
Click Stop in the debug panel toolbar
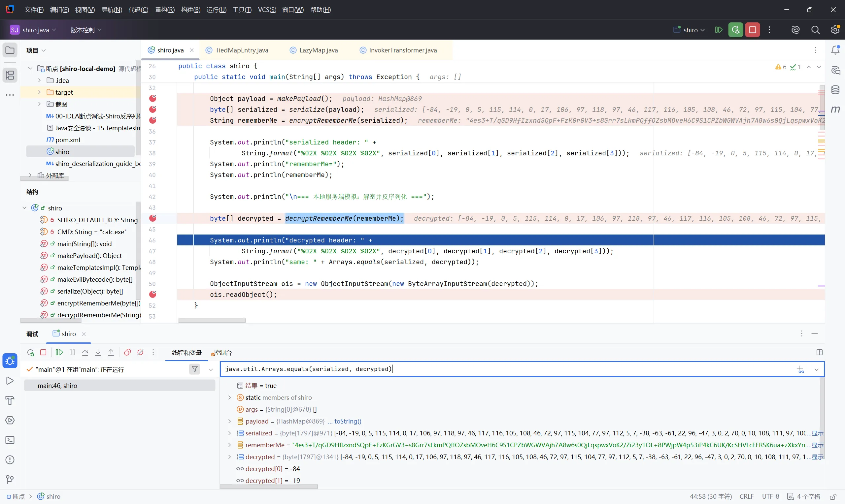coord(43,353)
